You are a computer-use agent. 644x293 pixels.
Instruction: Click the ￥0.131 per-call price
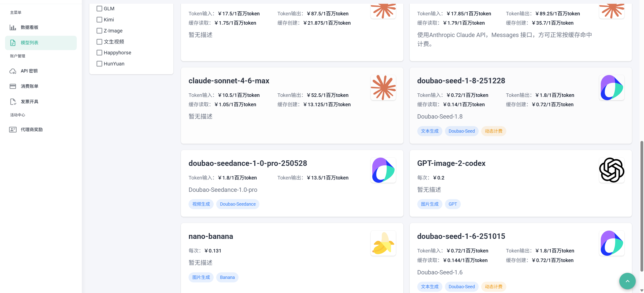[x=213, y=251]
